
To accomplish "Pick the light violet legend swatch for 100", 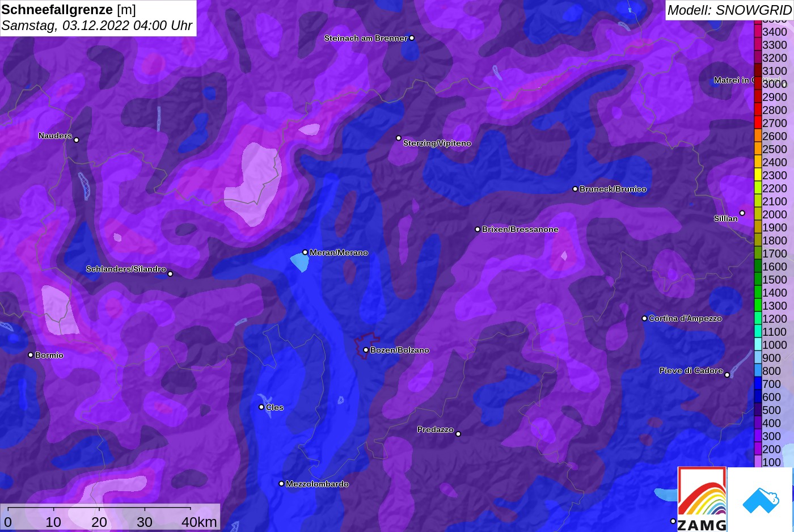I will tap(758, 462).
